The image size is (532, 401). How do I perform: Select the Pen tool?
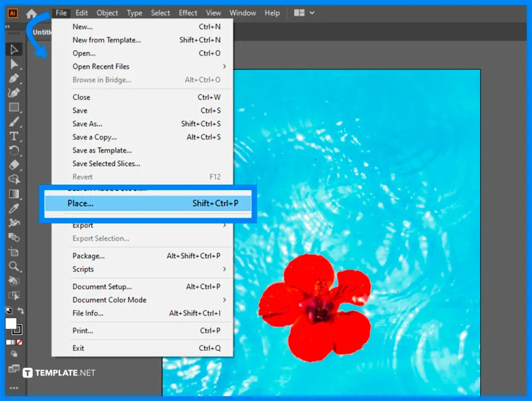tap(14, 79)
